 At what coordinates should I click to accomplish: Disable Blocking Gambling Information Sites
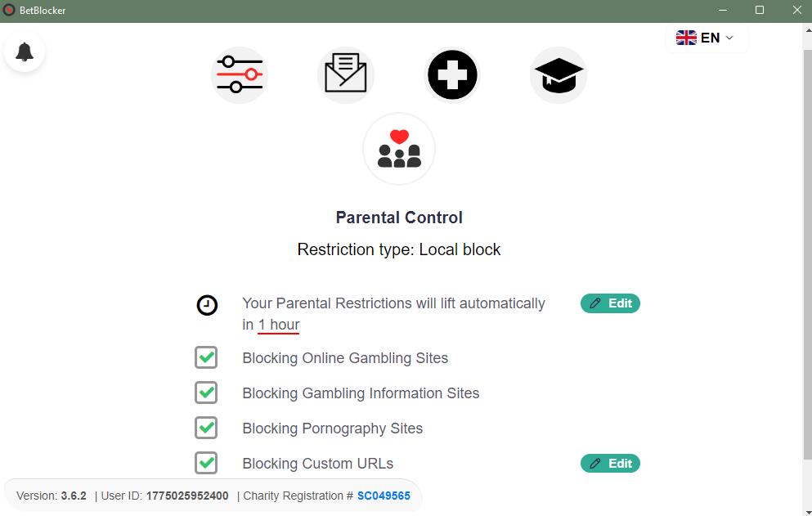tap(206, 393)
